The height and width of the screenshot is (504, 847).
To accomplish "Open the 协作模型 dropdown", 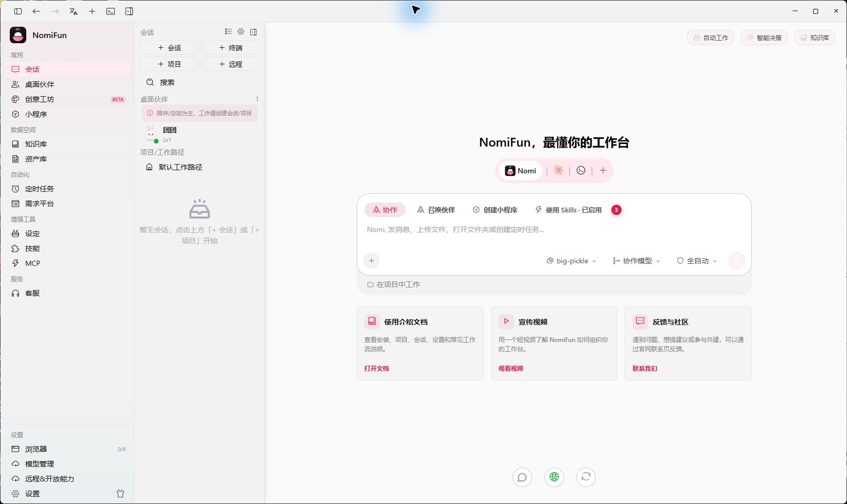I will click(x=637, y=261).
